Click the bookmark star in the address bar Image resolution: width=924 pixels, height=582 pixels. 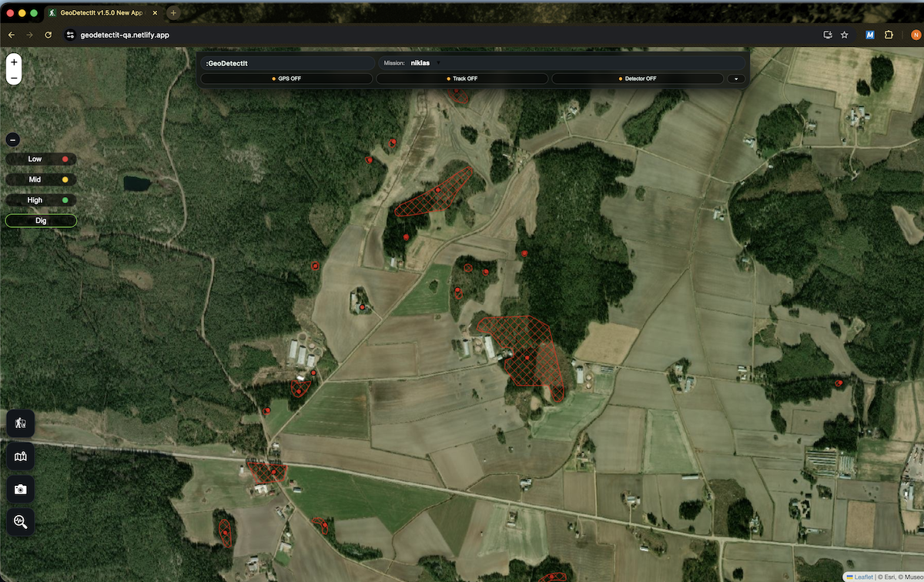tap(845, 35)
